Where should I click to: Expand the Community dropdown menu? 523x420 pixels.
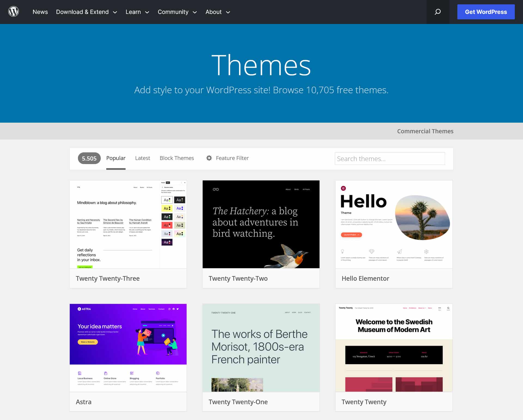(177, 12)
